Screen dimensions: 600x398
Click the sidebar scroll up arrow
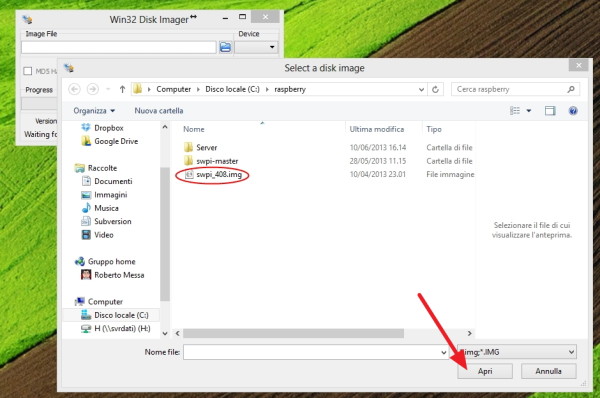[x=165, y=127]
